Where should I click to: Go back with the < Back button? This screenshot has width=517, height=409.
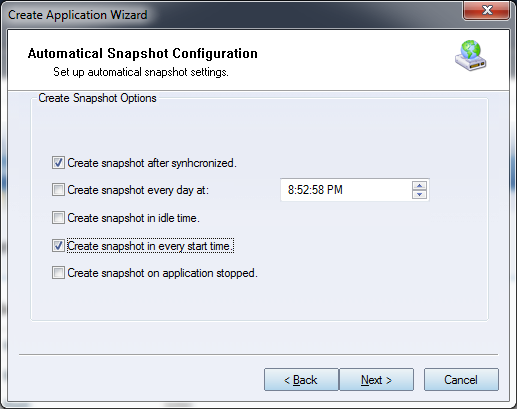pyautogui.click(x=301, y=380)
